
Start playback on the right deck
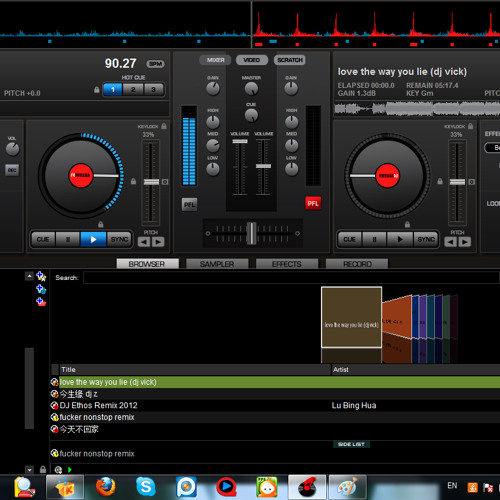click(x=400, y=239)
